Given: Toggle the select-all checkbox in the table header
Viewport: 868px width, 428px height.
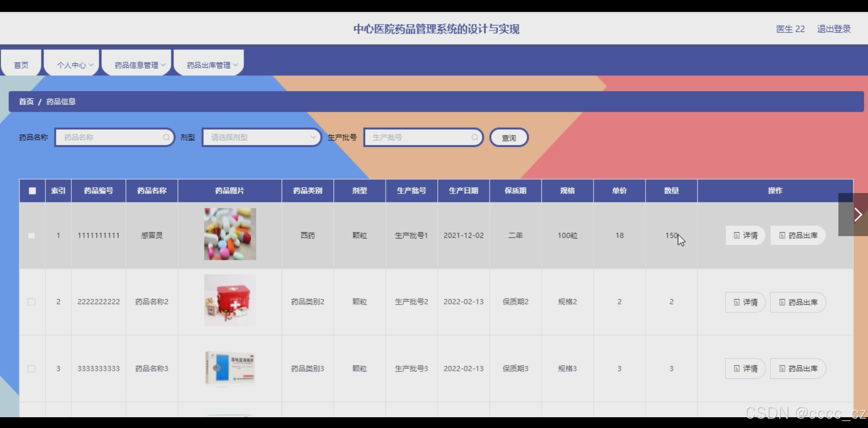Looking at the screenshot, I should 32,191.
